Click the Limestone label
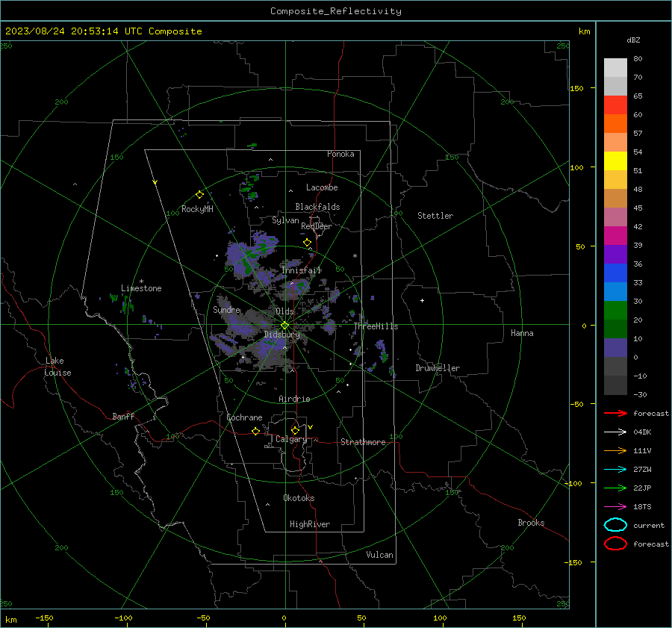Image resolution: width=672 pixels, height=628 pixels. [x=141, y=288]
